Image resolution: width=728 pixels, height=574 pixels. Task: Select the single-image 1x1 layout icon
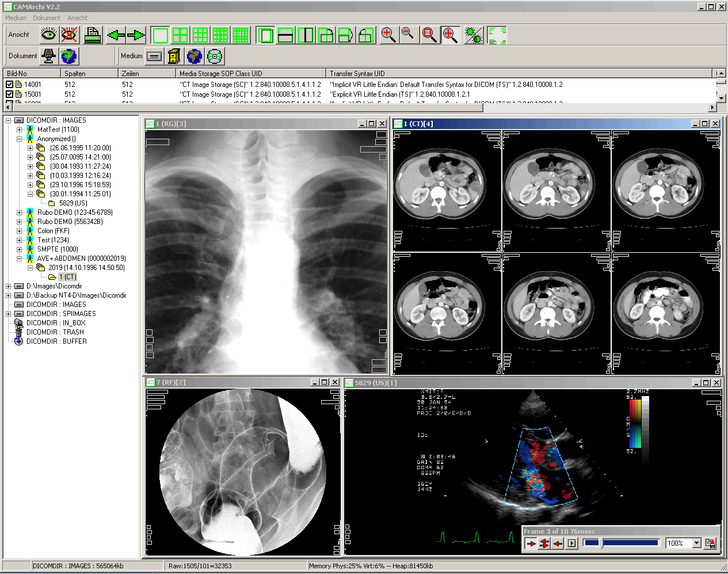pyautogui.click(x=160, y=35)
